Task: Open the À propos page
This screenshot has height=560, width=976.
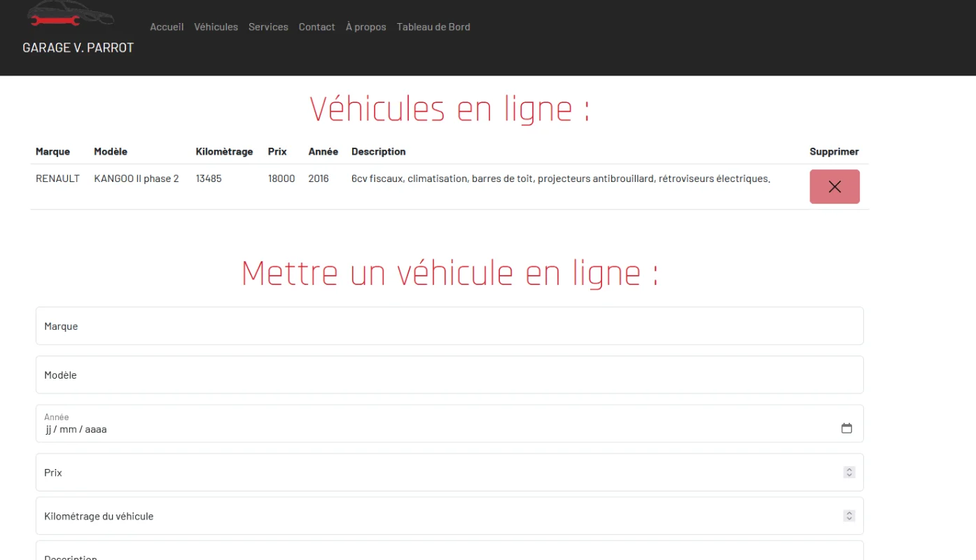Action: [x=365, y=27]
